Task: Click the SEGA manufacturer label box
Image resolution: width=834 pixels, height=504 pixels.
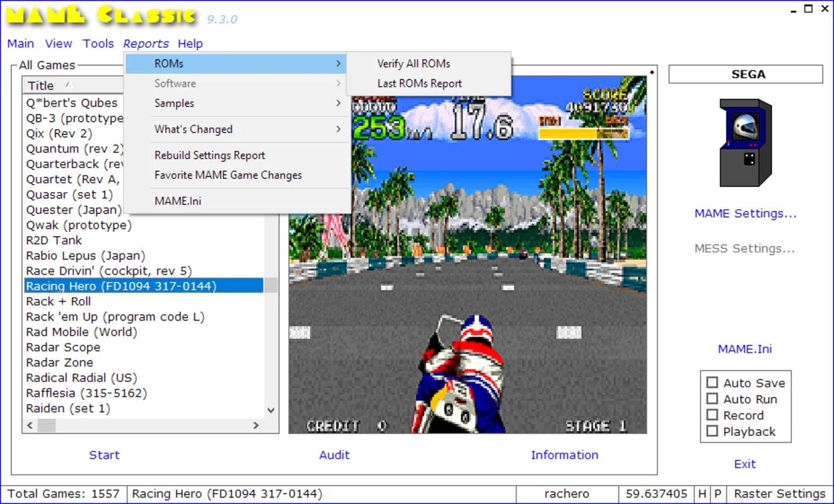Action: pyautogui.click(x=746, y=74)
